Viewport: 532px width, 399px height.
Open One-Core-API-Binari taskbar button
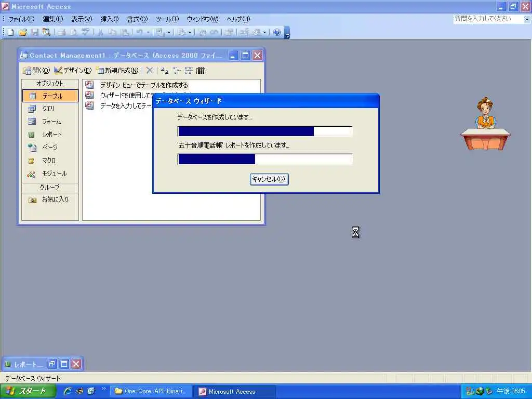click(x=151, y=391)
